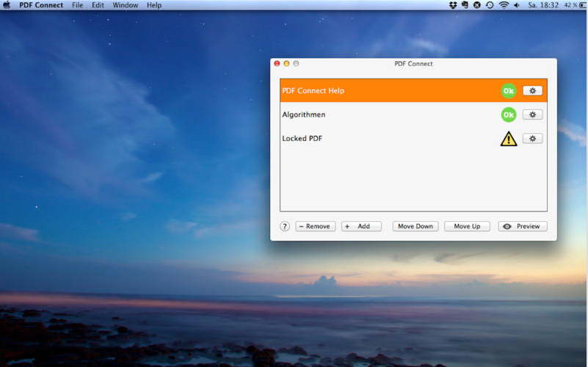Open the Dropbox menu bar icon
Image resolution: width=588 pixels, height=367 pixels.
[x=453, y=5]
